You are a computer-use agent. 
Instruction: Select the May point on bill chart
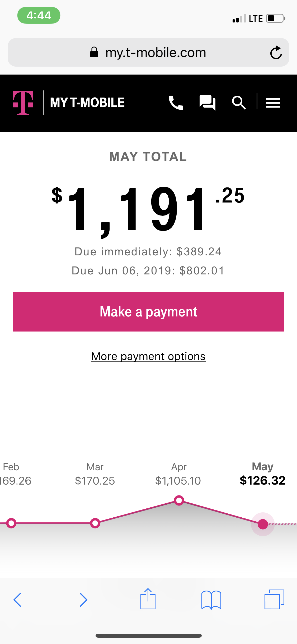click(x=263, y=524)
